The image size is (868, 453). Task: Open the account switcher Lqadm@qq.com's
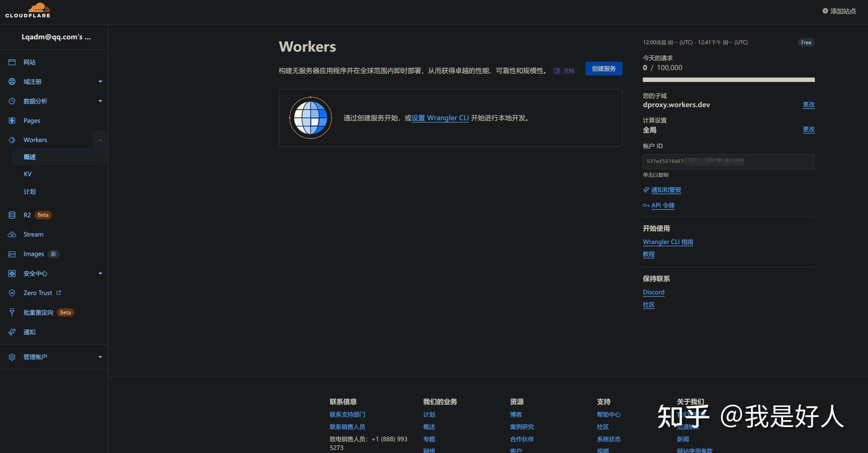(x=56, y=37)
